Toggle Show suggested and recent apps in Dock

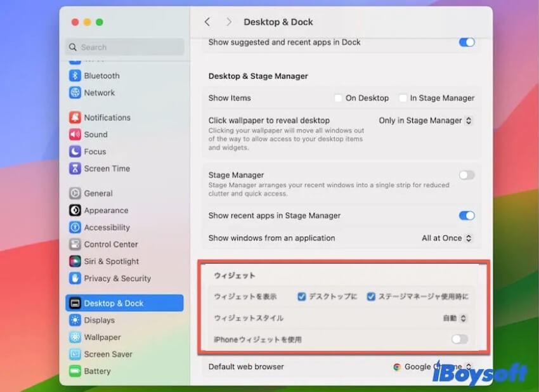point(467,42)
